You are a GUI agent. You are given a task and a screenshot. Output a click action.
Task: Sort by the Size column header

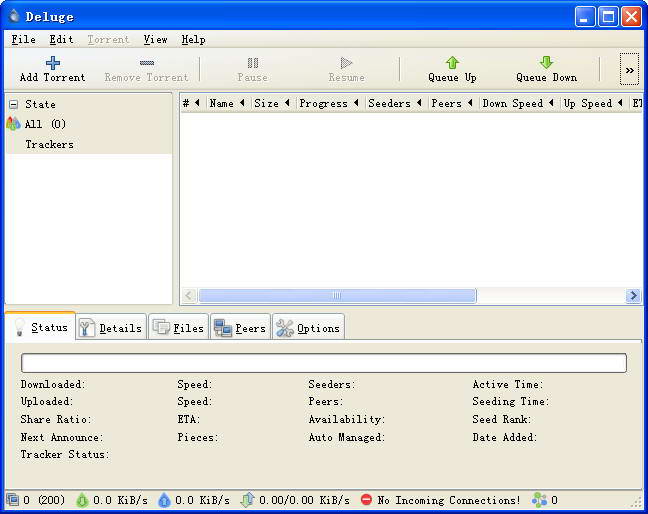[272, 103]
